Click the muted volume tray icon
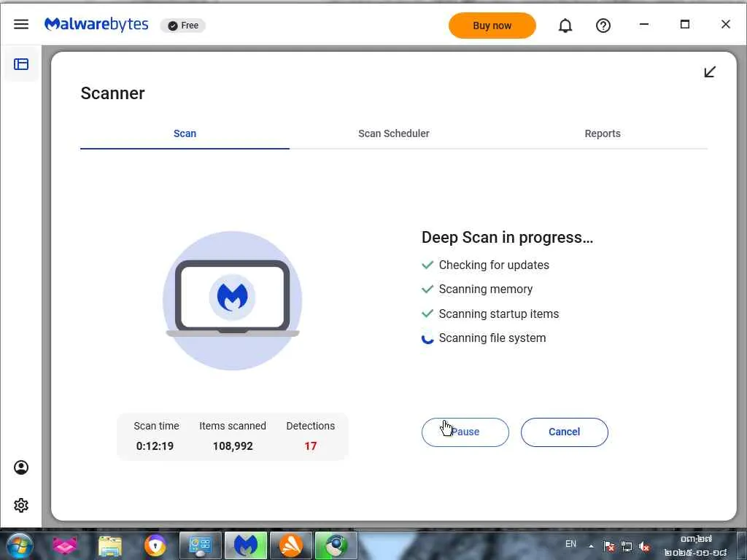 [644, 547]
